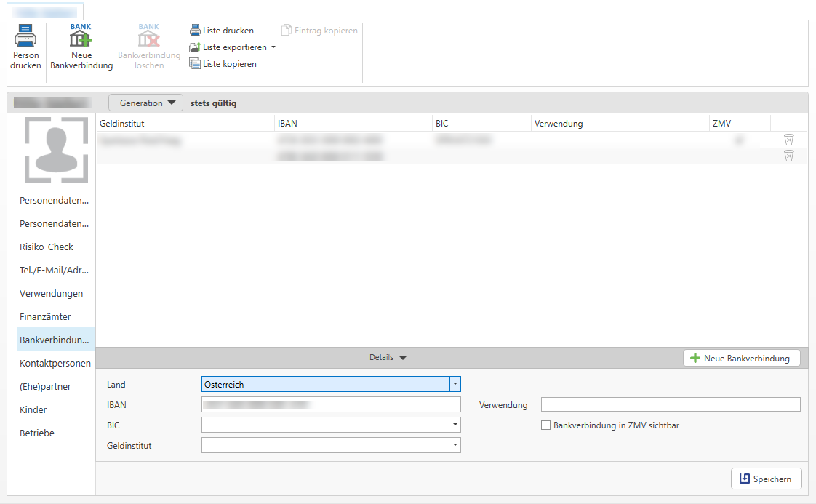The width and height of the screenshot is (816, 504).
Task: Click the green plus Neue Bankverbindung button
Action: coord(741,358)
